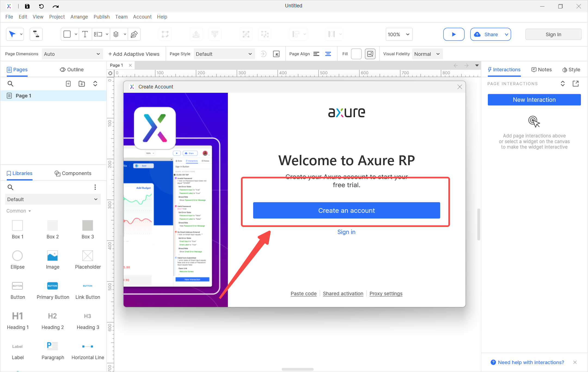This screenshot has width=588, height=372.
Task: Click the Save icon in title bar
Action: (x=27, y=6)
